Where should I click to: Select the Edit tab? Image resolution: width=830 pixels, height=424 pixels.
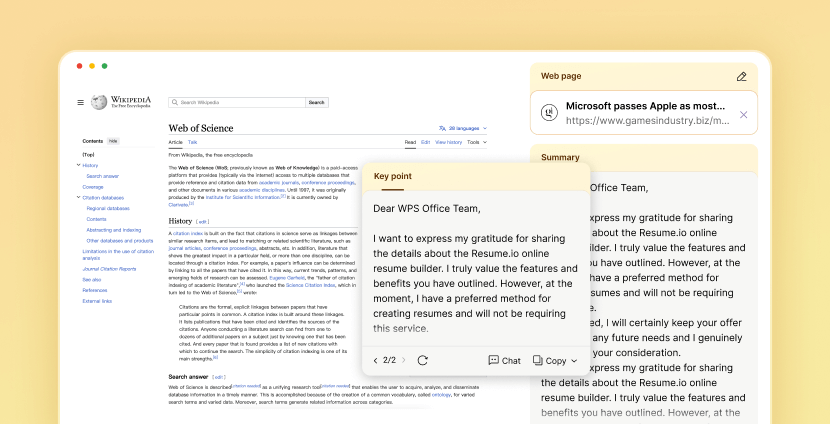[426, 142]
